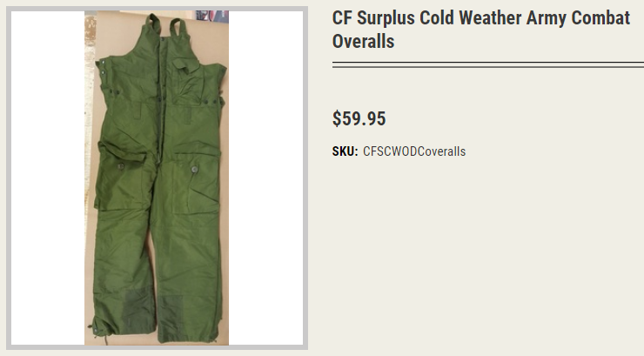
Task: Click the white margin right of the photo
Action: [265, 178]
